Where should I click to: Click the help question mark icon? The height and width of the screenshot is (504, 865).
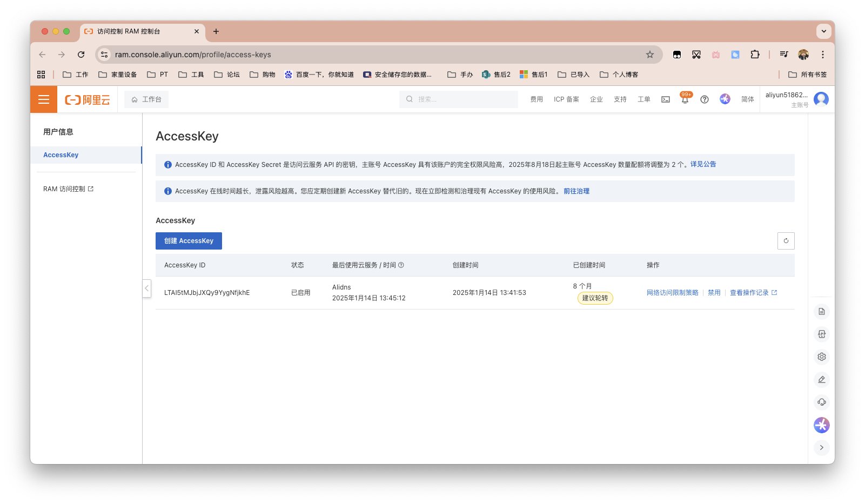click(705, 99)
